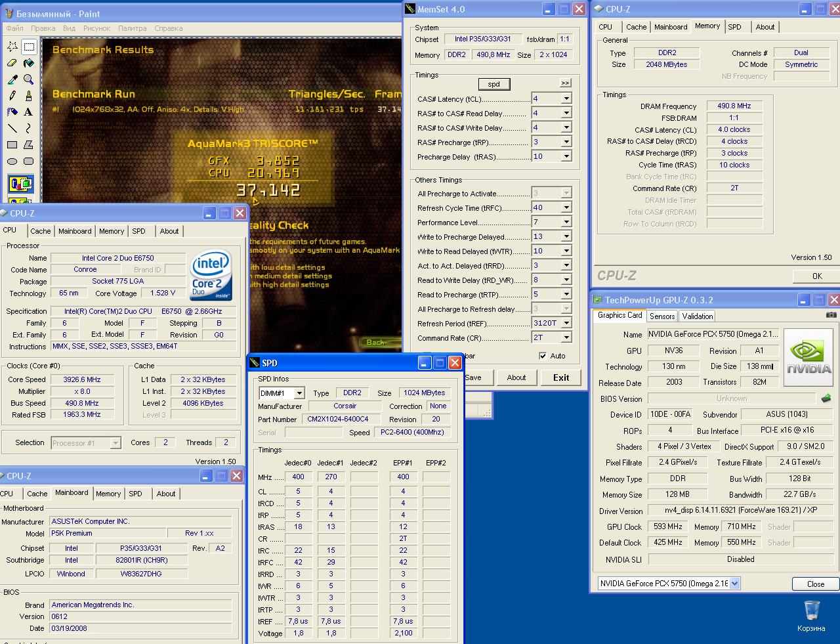Open the CAS# Latency (tCL) dropdown

tap(566, 99)
